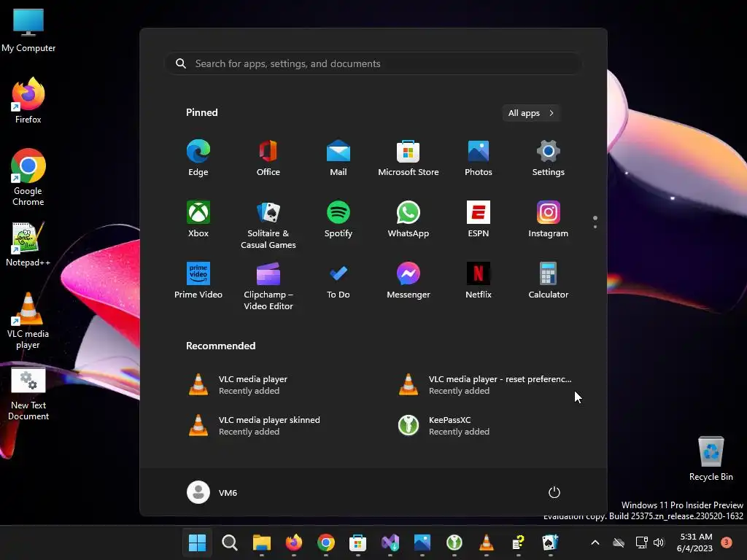Launch the Xbox app
Viewport: 747px width, 560px height.
click(198, 219)
